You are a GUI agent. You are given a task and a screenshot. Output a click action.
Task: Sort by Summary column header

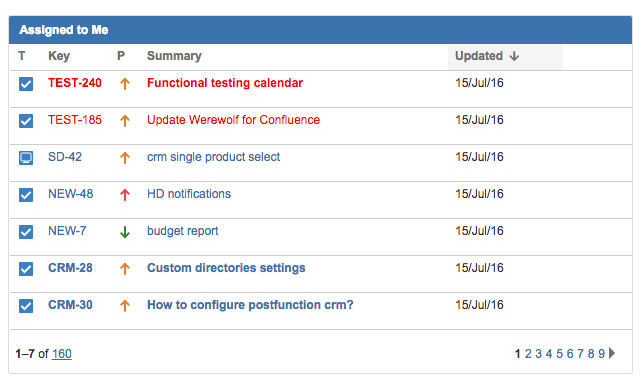point(174,56)
